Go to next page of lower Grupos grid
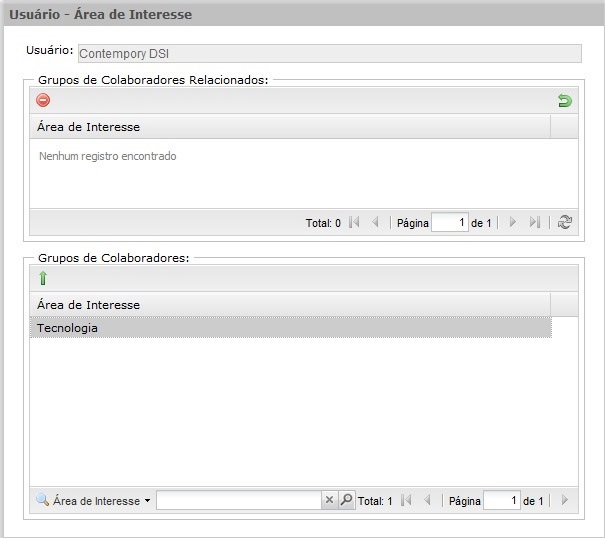This screenshot has height=538, width=605. [x=565, y=501]
